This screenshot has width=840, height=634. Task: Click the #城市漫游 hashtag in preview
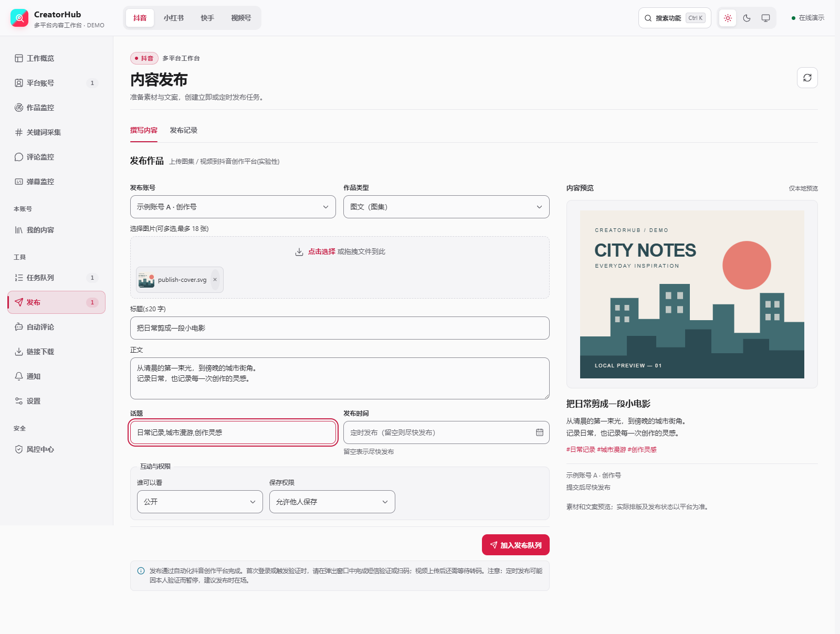pyautogui.click(x=612, y=450)
